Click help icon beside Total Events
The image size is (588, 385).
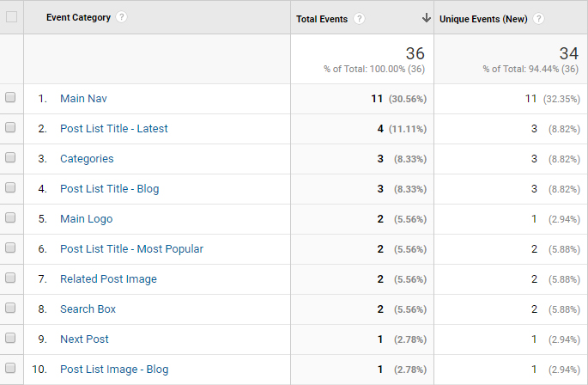coord(360,18)
